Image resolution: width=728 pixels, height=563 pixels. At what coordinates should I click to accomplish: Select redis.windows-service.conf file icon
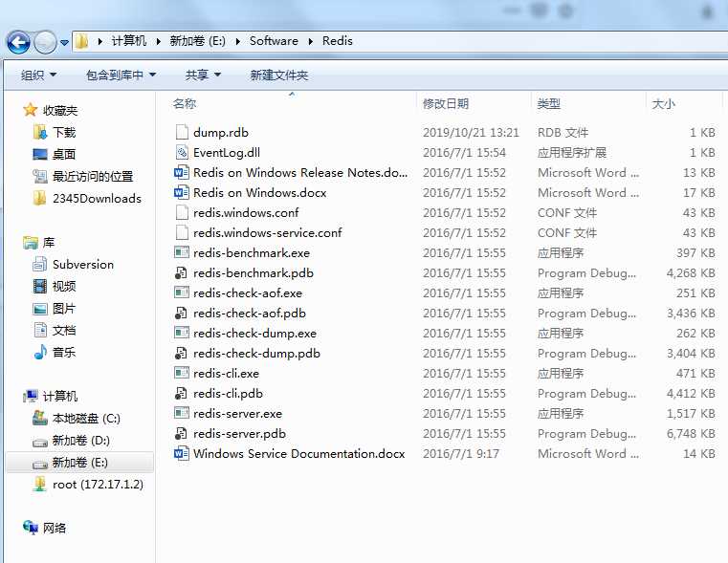pos(182,232)
